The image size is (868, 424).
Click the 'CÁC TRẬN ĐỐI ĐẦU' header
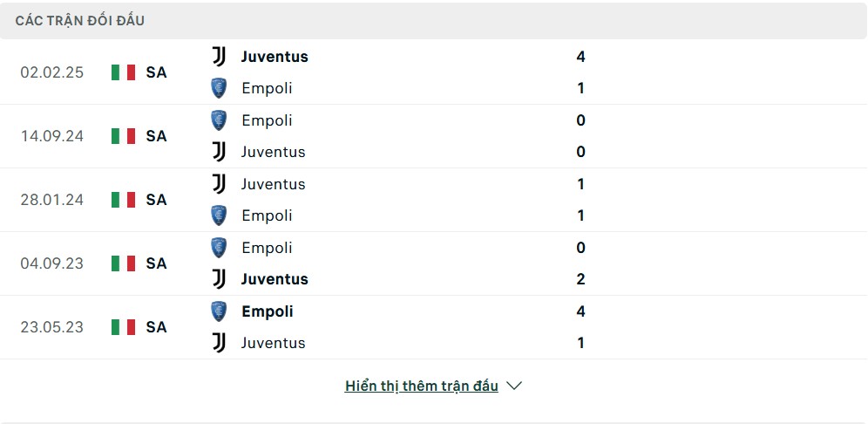coord(80,20)
